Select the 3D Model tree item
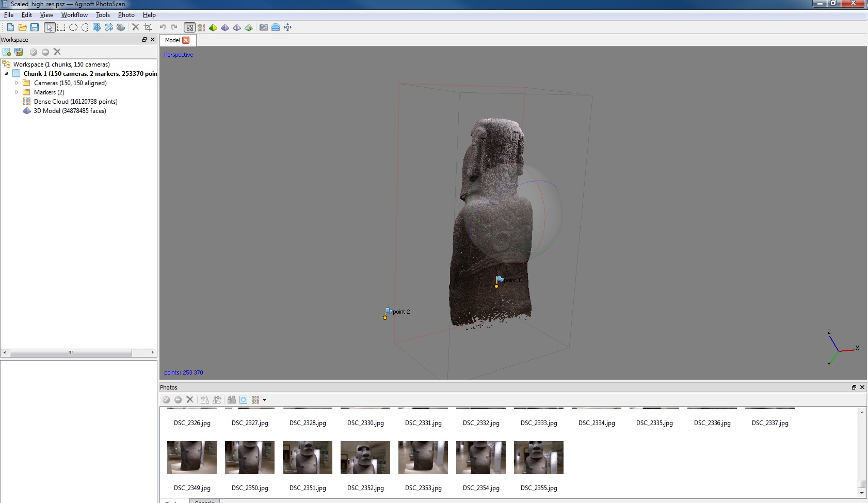Viewport: 868px width, 503px height. click(70, 111)
